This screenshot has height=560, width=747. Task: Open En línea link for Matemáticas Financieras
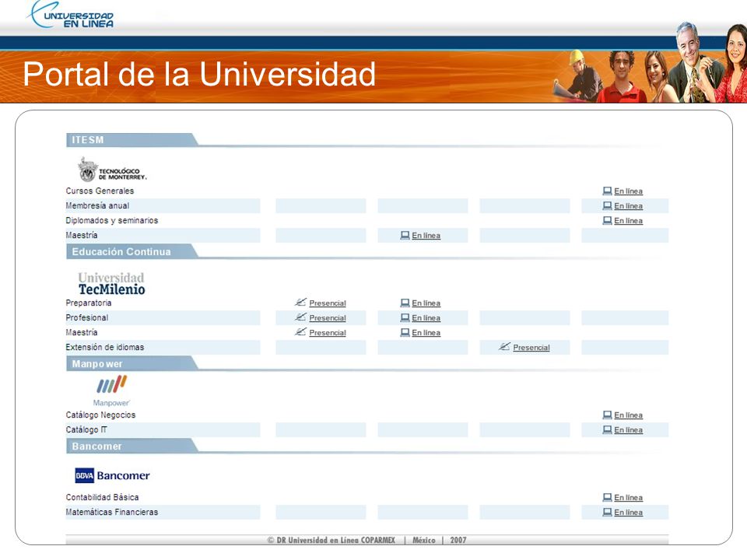pos(629,513)
